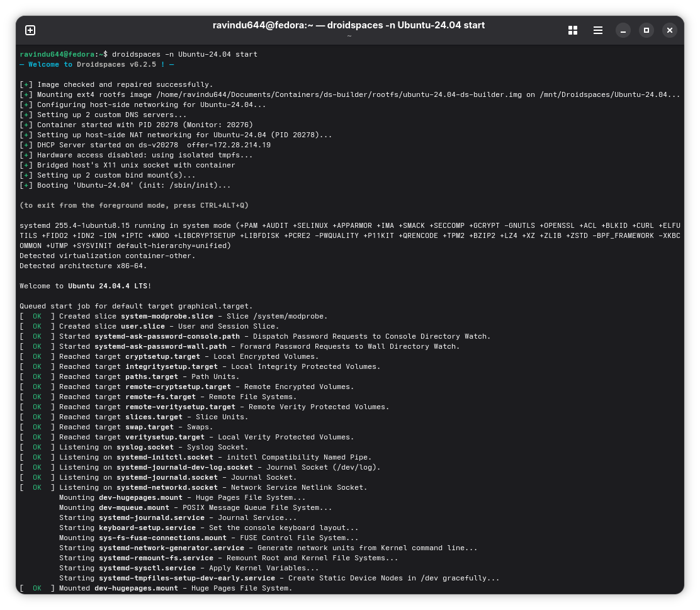Viewport: 700px width, 610px height.
Task: Click 'Mounted dev-hugepages.mount' last line
Action: pos(156,589)
